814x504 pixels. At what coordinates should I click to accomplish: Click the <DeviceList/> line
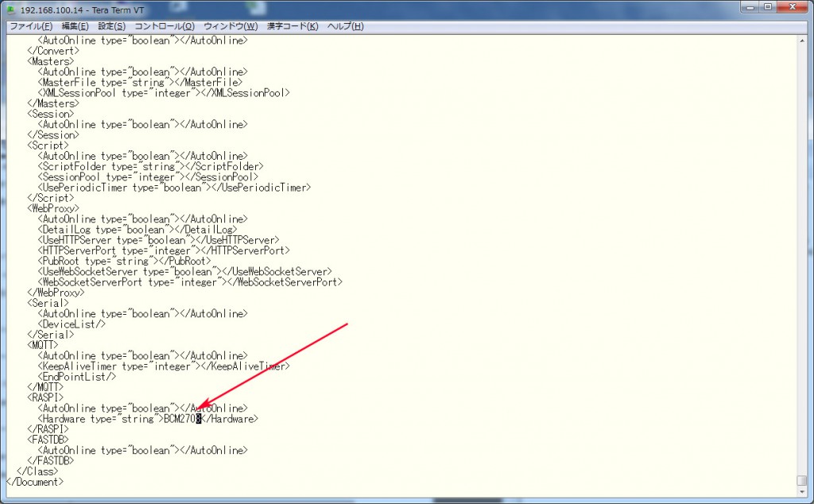pyautogui.click(x=72, y=324)
